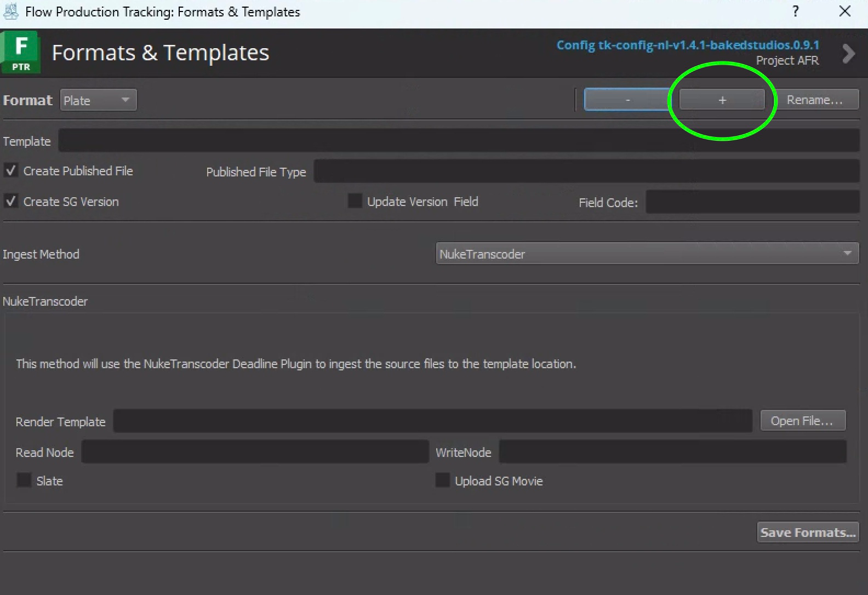Click the Config tk-config-nl link
868x595 pixels.
click(x=688, y=45)
